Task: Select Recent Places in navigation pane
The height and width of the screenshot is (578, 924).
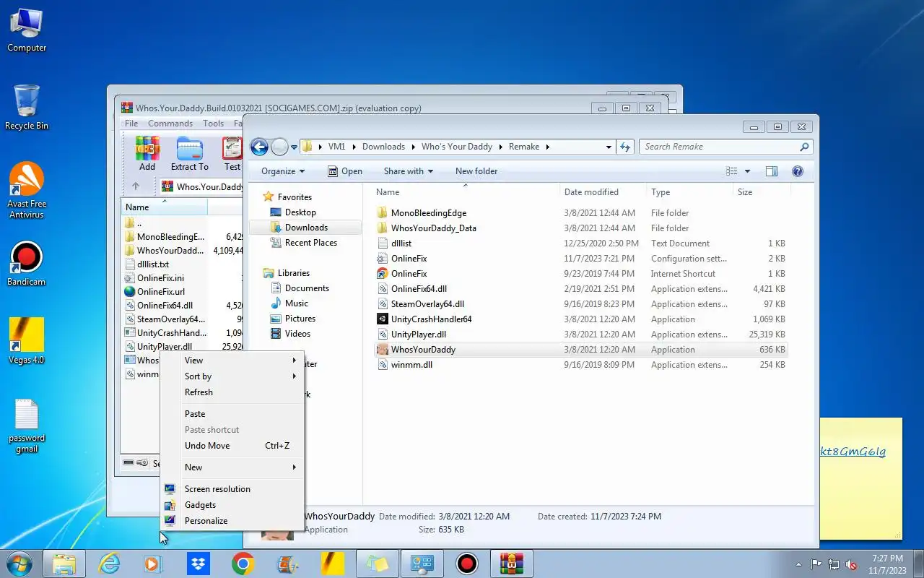Action: [x=310, y=243]
